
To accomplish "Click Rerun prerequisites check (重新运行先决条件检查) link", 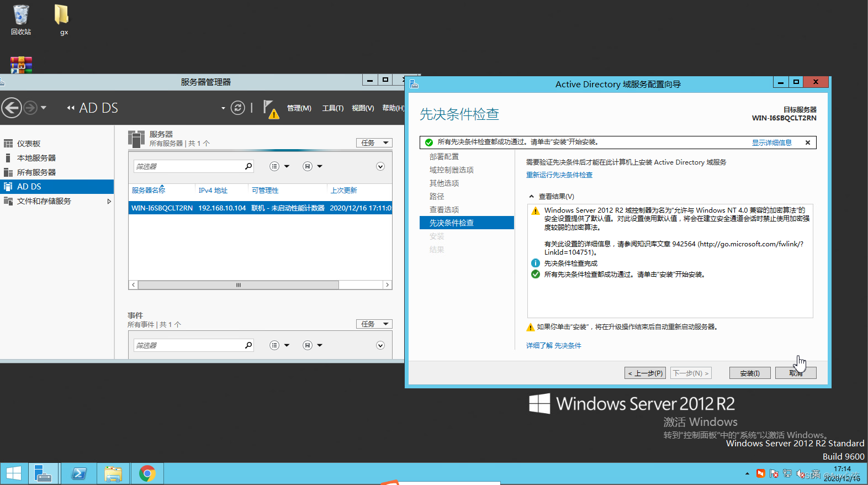I will [x=559, y=175].
